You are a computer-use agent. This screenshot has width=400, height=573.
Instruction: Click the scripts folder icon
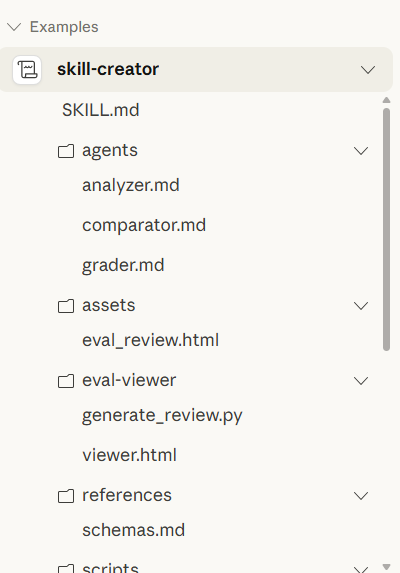pyautogui.click(x=66, y=568)
